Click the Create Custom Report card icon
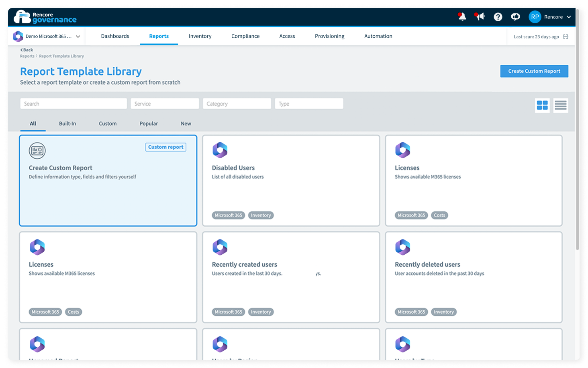 37,151
